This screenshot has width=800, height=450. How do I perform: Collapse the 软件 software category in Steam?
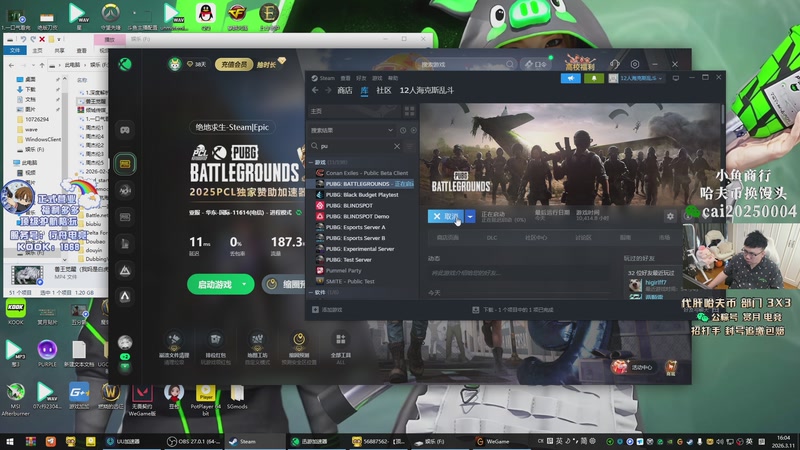coord(311,292)
